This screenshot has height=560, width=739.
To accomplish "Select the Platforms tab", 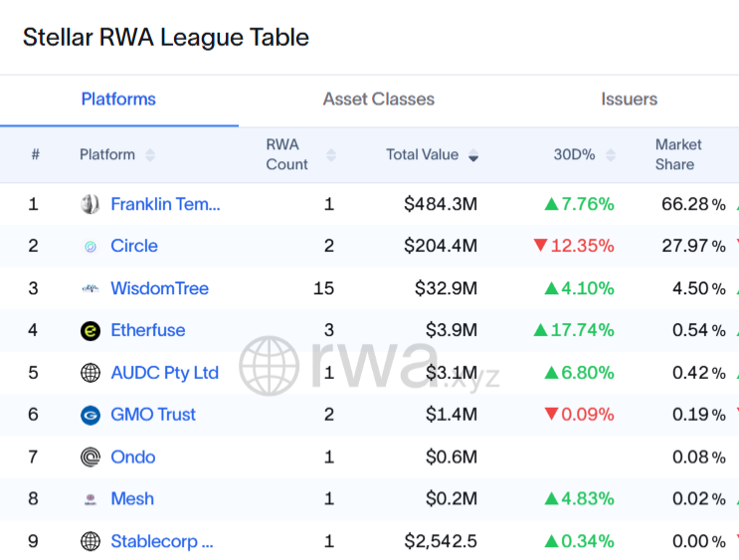I will click(118, 99).
